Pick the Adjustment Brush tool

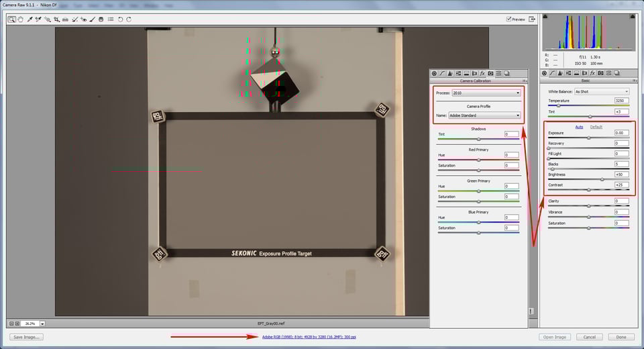[93, 19]
